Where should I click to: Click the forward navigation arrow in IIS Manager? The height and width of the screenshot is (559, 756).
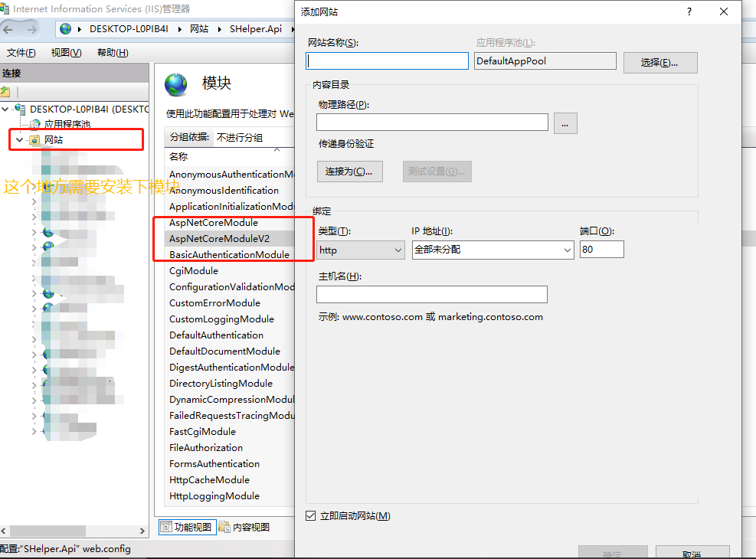point(32,30)
